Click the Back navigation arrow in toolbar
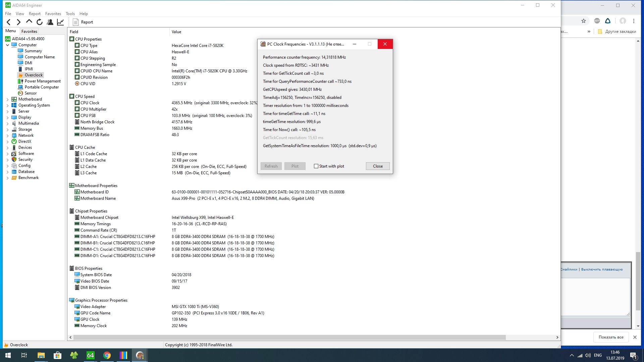The height and width of the screenshot is (362, 644). tap(9, 22)
